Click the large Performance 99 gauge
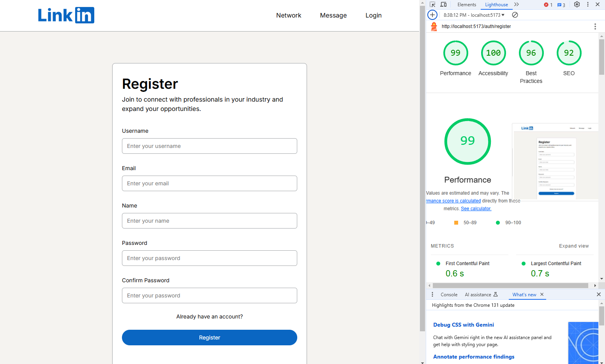Image resolution: width=605 pixels, height=364 pixels. pos(467,141)
